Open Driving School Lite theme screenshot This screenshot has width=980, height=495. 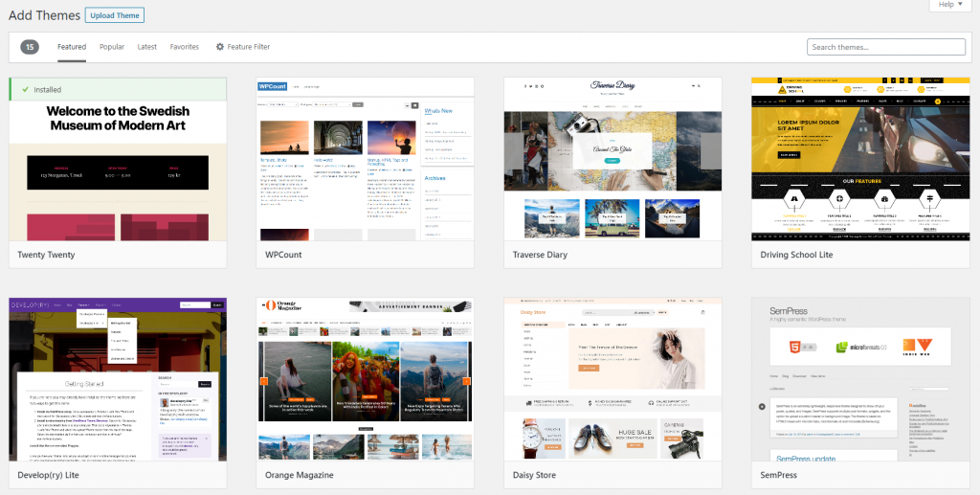(x=860, y=159)
